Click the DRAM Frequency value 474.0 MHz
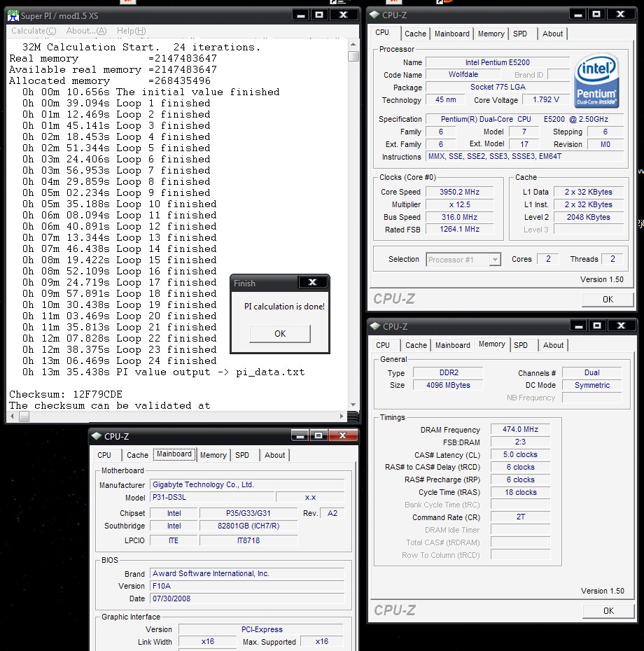The image size is (644, 651). pyautogui.click(x=520, y=429)
